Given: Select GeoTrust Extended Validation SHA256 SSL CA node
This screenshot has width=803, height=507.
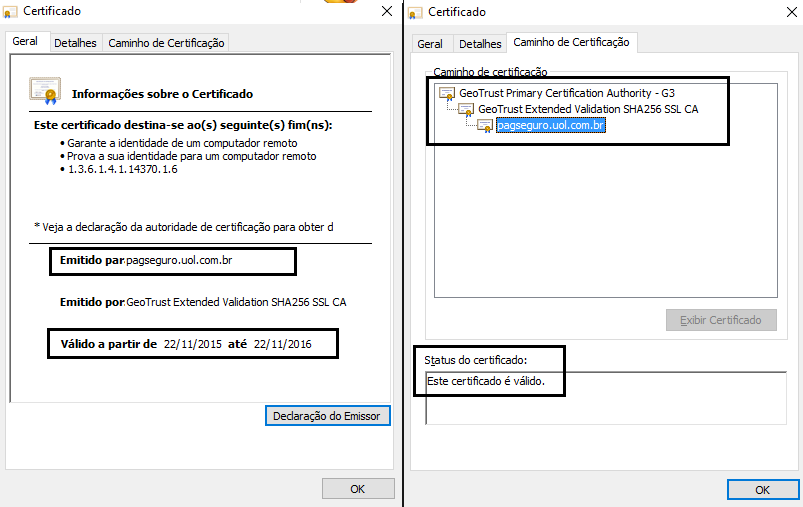Looking at the screenshot, I should [588, 109].
